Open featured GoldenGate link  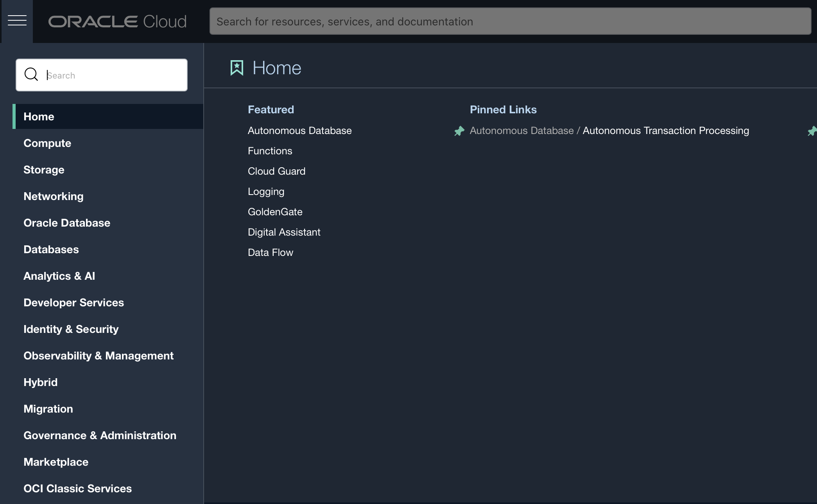point(275,212)
